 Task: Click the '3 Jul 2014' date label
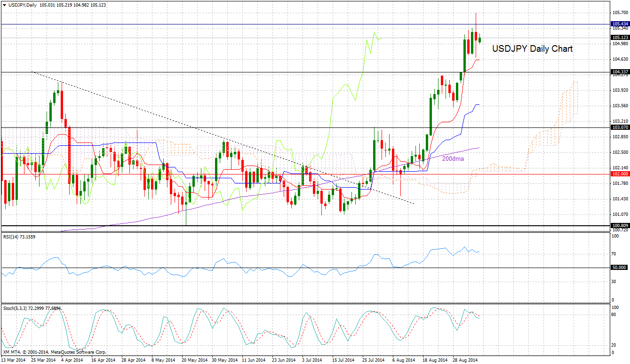[312, 360]
